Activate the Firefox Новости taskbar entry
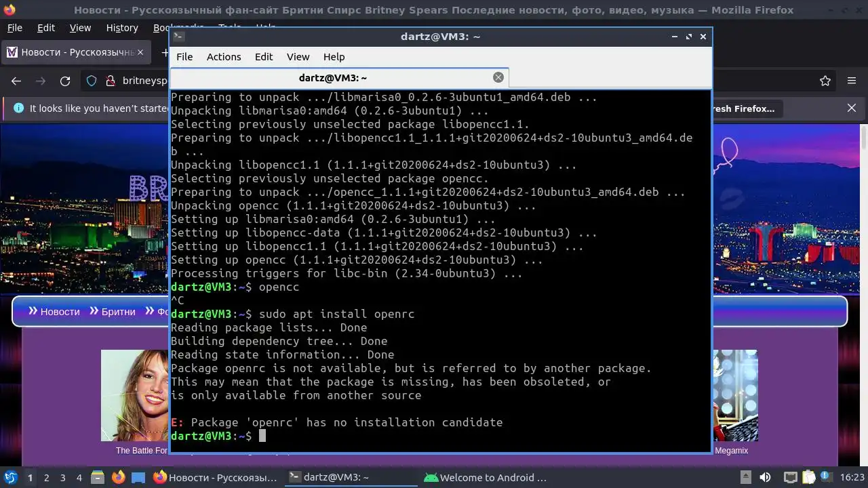 (x=216, y=477)
